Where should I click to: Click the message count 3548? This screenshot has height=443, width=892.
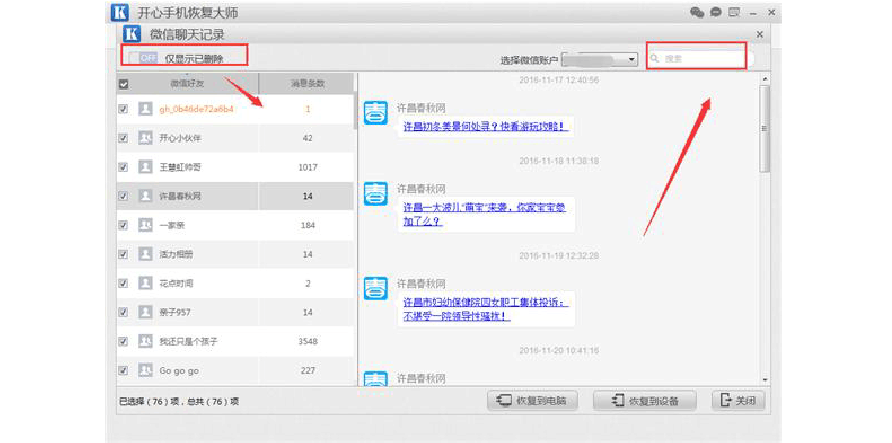tap(307, 341)
